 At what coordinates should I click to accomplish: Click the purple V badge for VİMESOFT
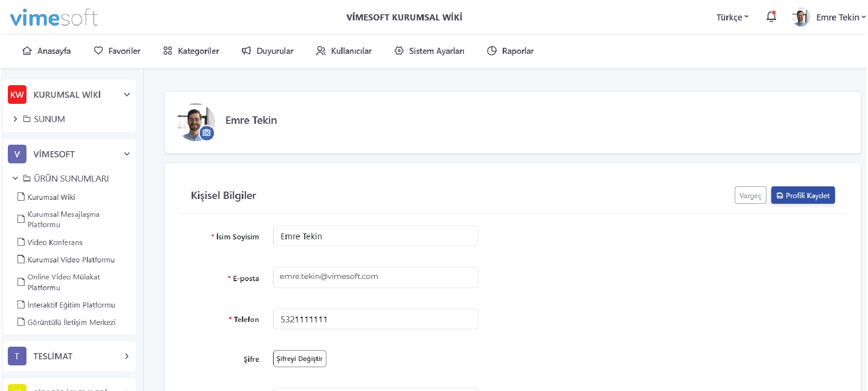pyautogui.click(x=17, y=154)
